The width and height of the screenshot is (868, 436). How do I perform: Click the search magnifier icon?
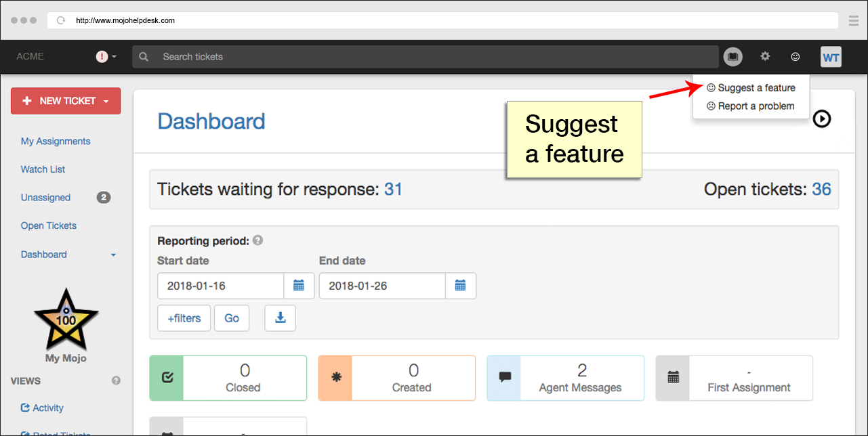tap(143, 57)
